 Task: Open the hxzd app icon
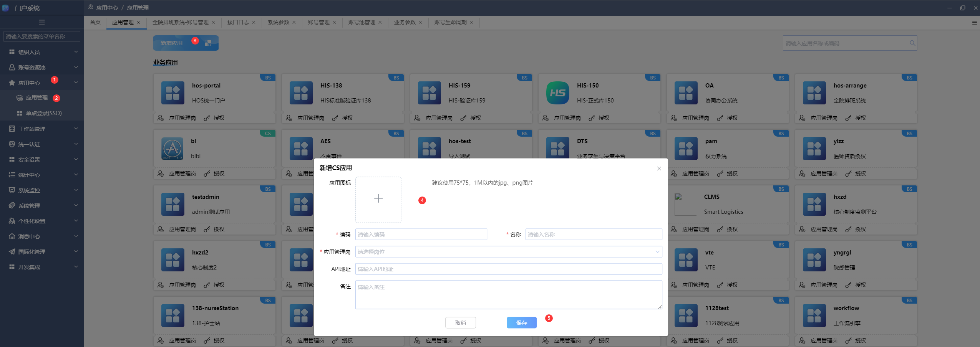click(x=814, y=204)
